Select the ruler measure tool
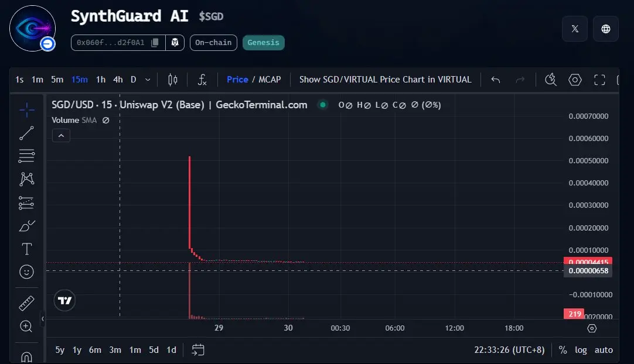634x364 pixels. (27, 303)
